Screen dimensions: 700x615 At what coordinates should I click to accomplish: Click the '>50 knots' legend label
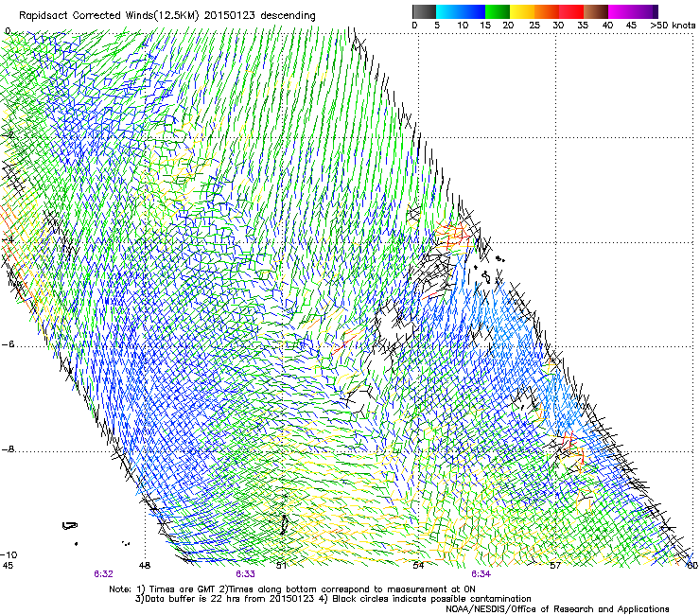coord(673,26)
